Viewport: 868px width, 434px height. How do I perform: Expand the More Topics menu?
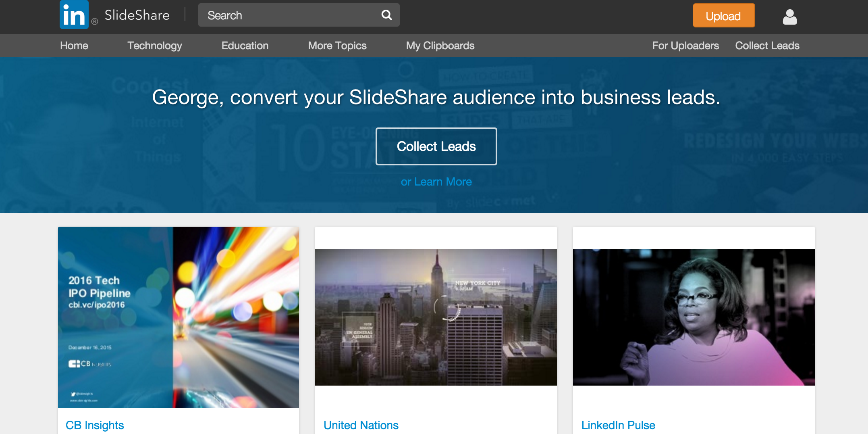click(x=337, y=46)
